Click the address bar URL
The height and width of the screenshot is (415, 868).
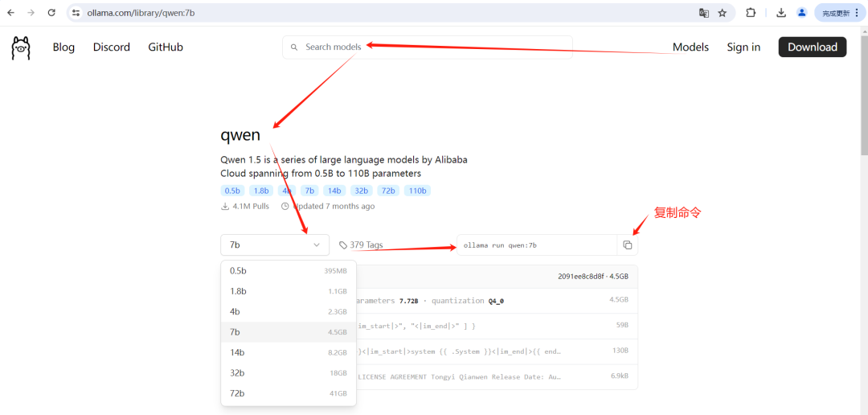141,13
